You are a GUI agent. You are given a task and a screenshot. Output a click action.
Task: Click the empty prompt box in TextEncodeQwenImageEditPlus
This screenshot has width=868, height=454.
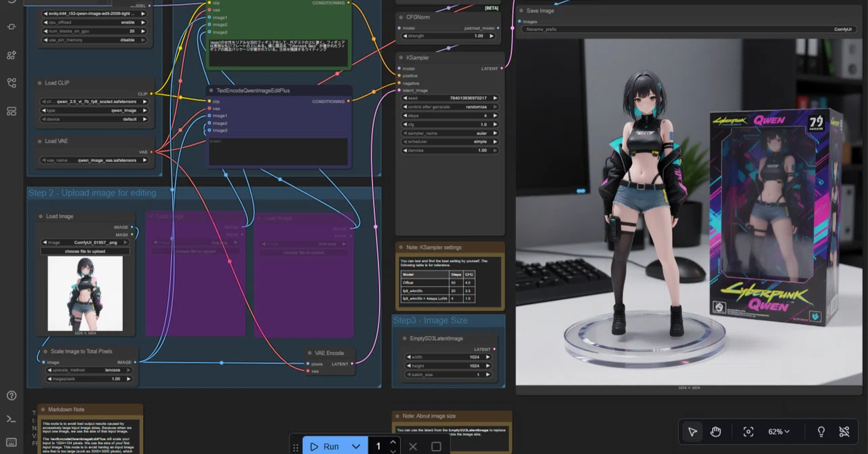(279, 152)
